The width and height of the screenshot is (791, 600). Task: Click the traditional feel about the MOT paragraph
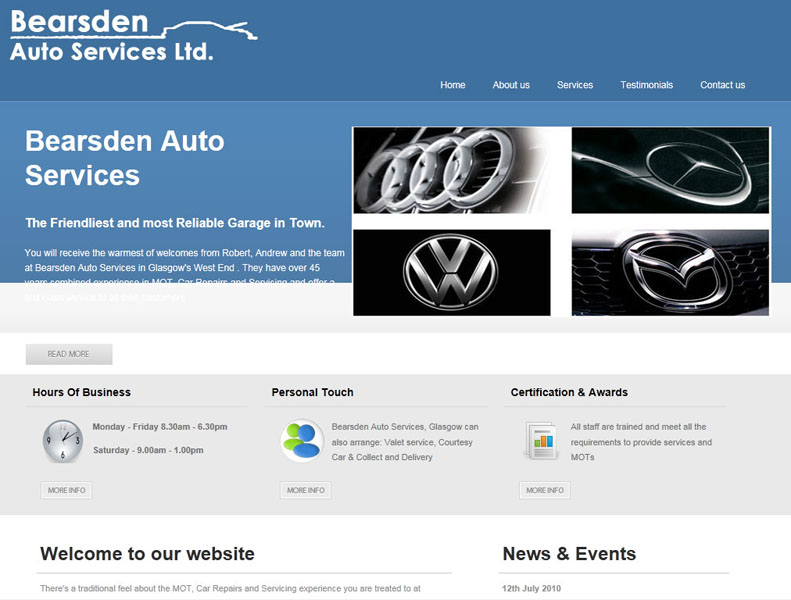pyautogui.click(x=231, y=588)
